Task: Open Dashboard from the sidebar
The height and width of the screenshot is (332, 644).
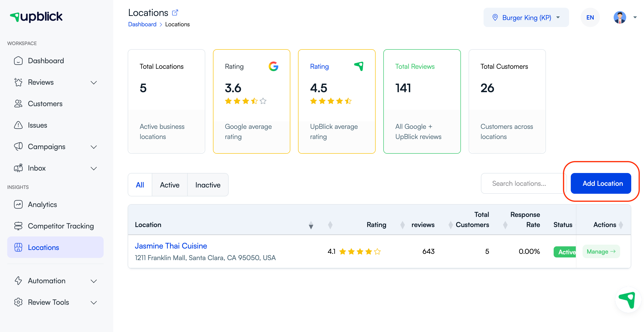Action: tap(55, 61)
